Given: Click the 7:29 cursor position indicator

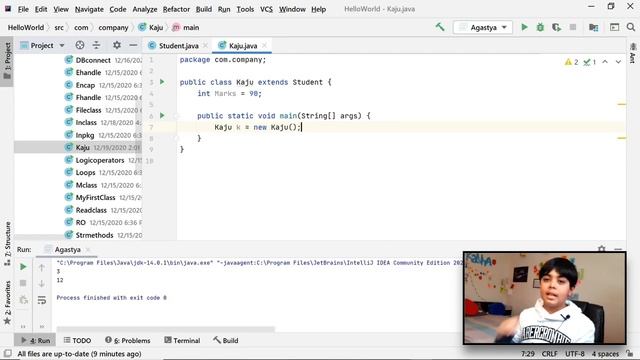Looking at the screenshot, I should pyautogui.click(x=528, y=354).
